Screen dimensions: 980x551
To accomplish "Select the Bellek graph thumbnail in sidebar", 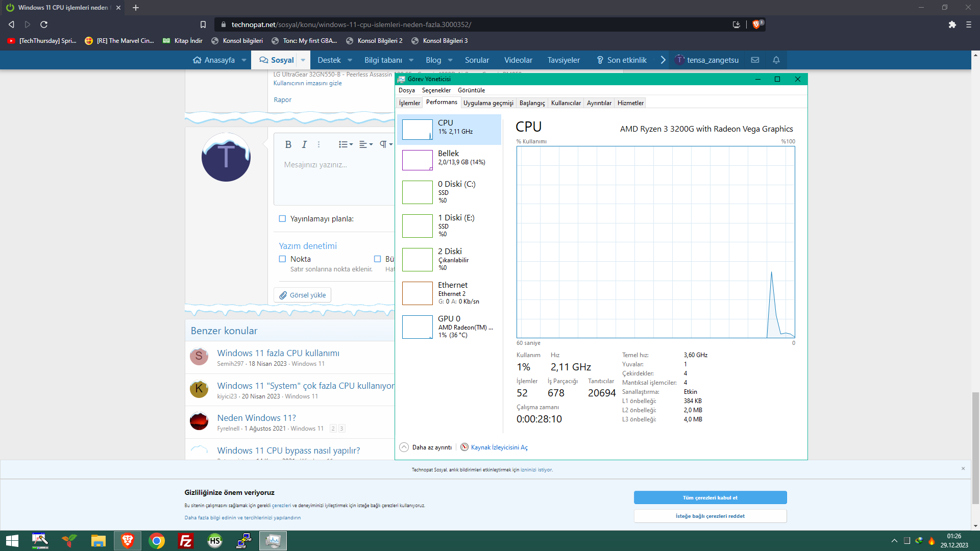I will (417, 160).
